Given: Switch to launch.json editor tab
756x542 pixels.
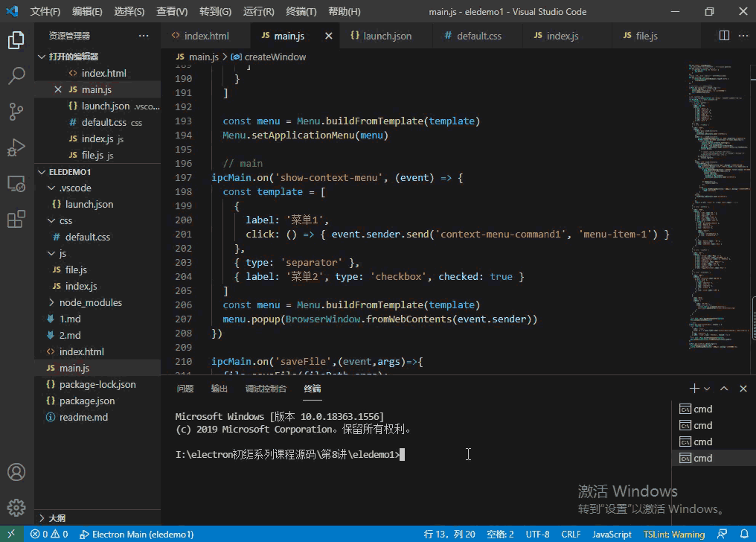Looking at the screenshot, I should (387, 36).
